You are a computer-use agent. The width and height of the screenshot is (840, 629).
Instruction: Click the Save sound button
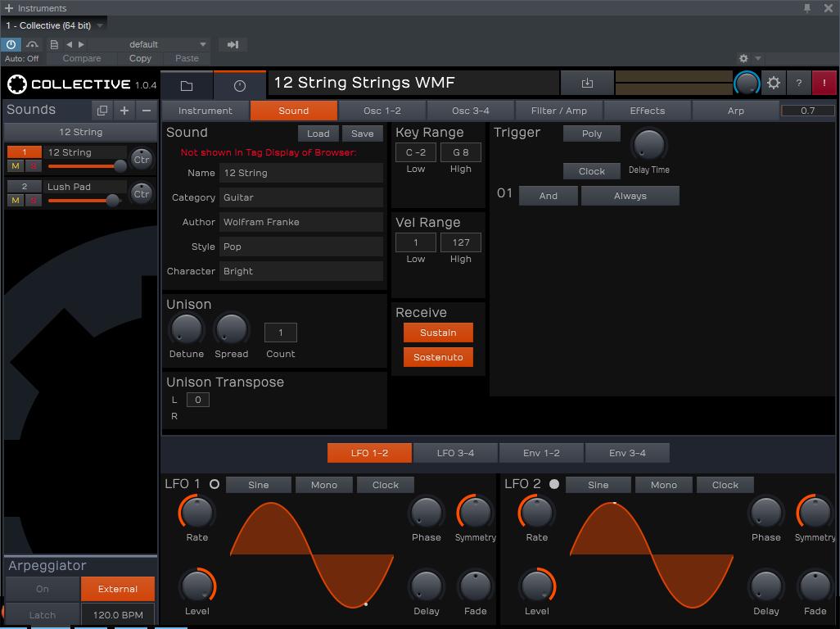(x=362, y=133)
